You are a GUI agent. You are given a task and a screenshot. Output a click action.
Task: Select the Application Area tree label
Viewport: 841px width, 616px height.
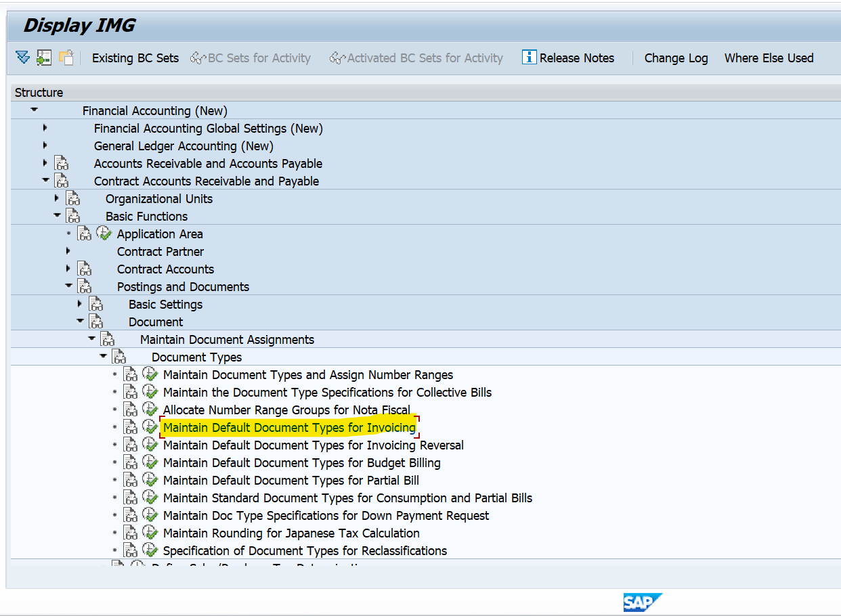coord(160,234)
